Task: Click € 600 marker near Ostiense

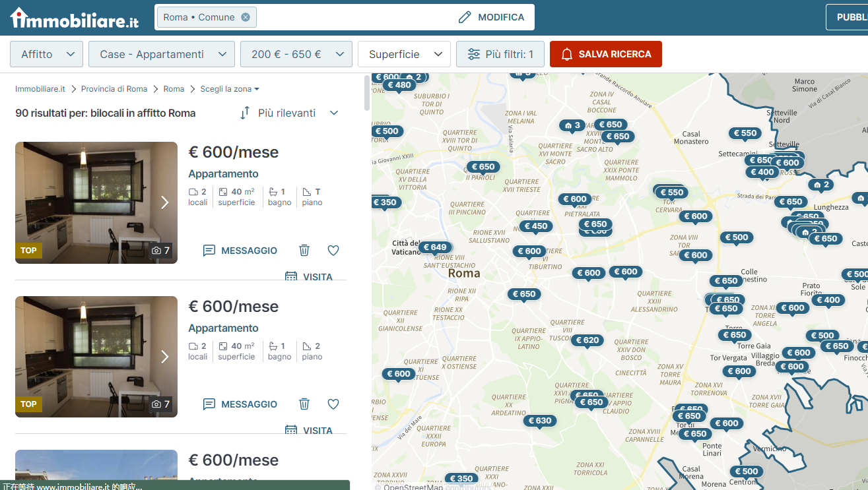Action: coord(399,374)
